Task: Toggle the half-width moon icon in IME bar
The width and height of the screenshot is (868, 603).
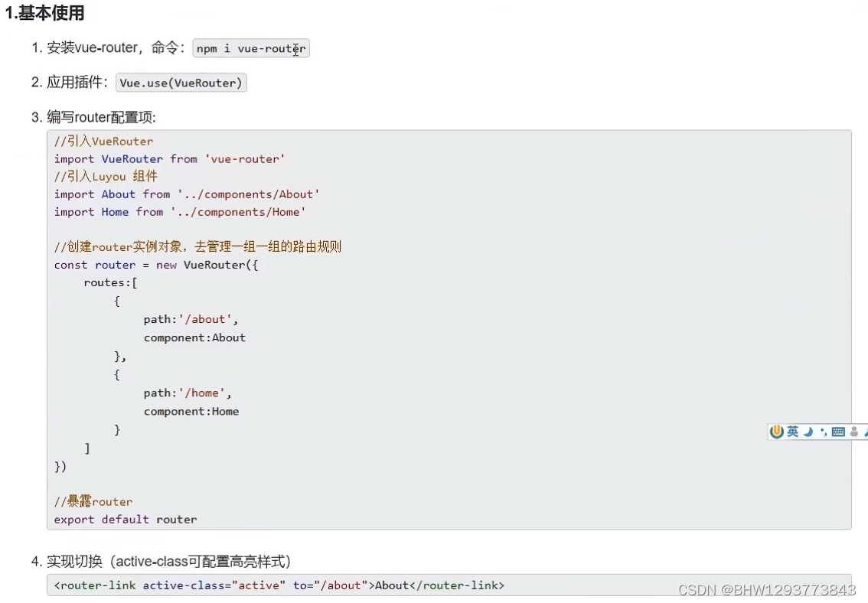Action: pyautogui.click(x=808, y=432)
